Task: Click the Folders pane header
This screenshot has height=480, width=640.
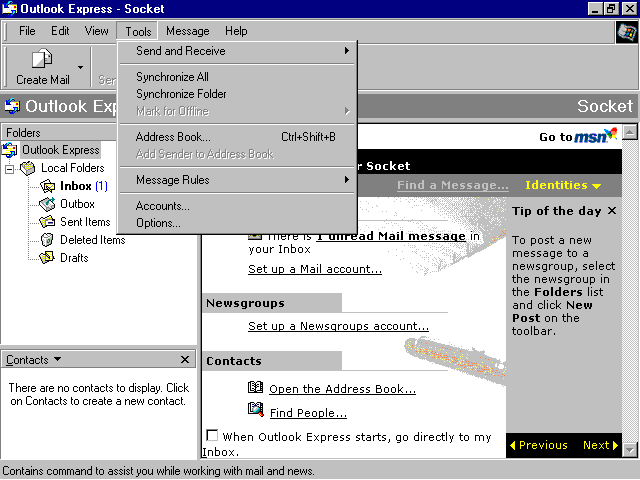Action: pyautogui.click(x=60, y=133)
